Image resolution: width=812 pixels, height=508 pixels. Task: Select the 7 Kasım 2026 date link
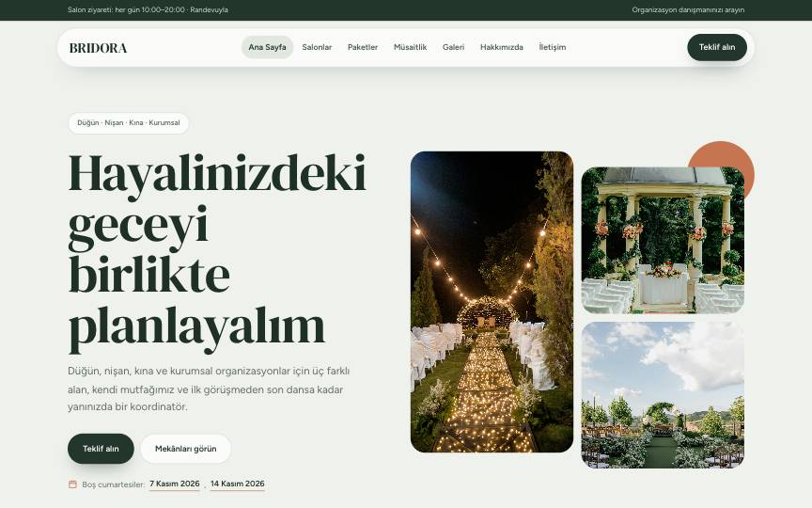click(x=175, y=484)
